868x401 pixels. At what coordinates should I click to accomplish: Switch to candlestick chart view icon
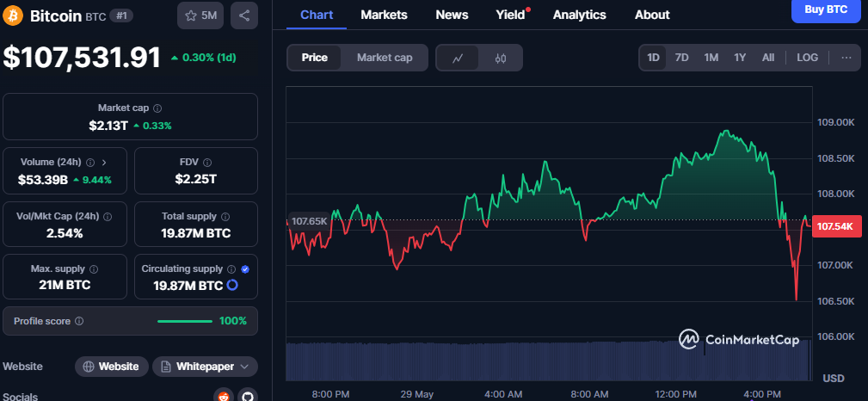[501, 58]
